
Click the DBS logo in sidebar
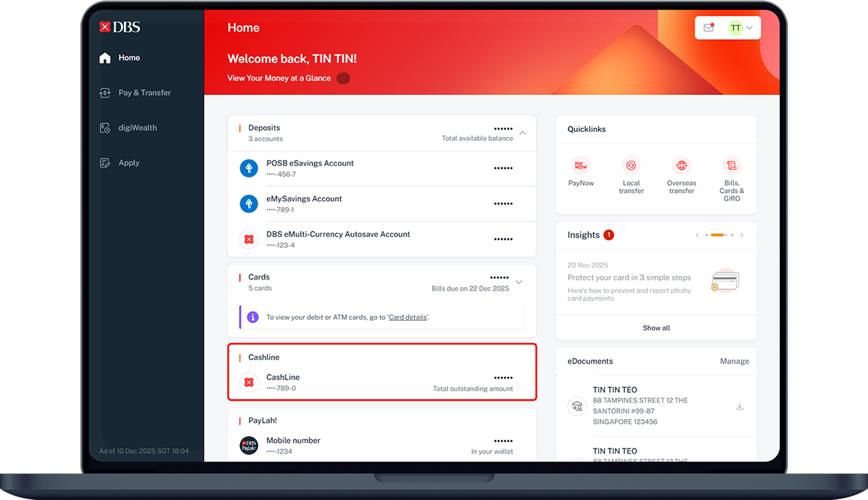tap(120, 28)
